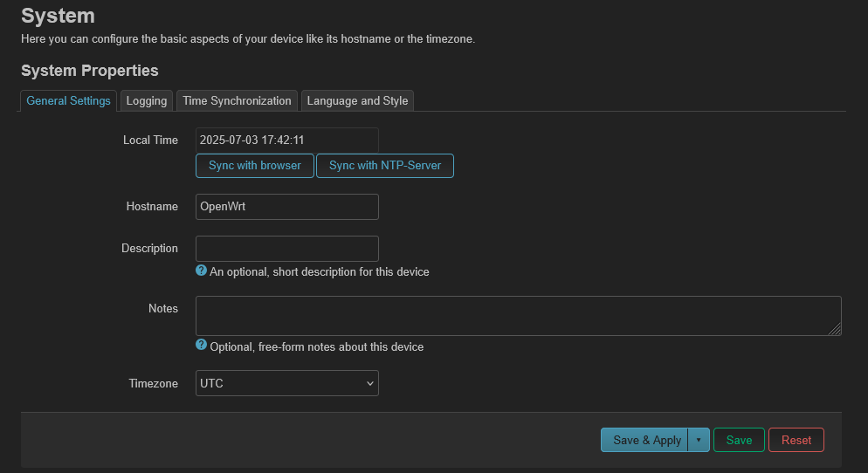The width and height of the screenshot is (868, 473).
Task: Click the Sync with browser button
Action: (255, 166)
